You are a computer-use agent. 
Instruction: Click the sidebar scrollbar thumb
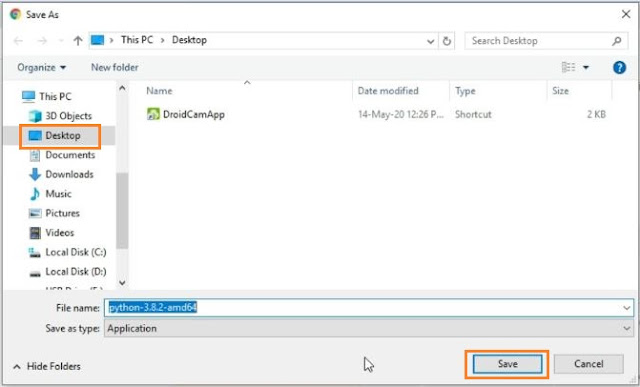(122, 211)
